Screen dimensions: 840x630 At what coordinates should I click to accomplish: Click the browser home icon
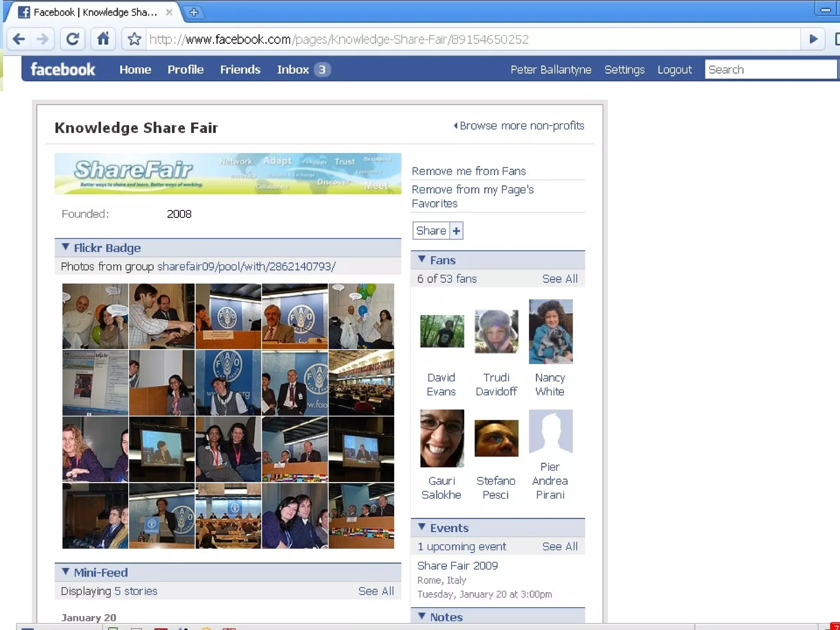point(103,39)
